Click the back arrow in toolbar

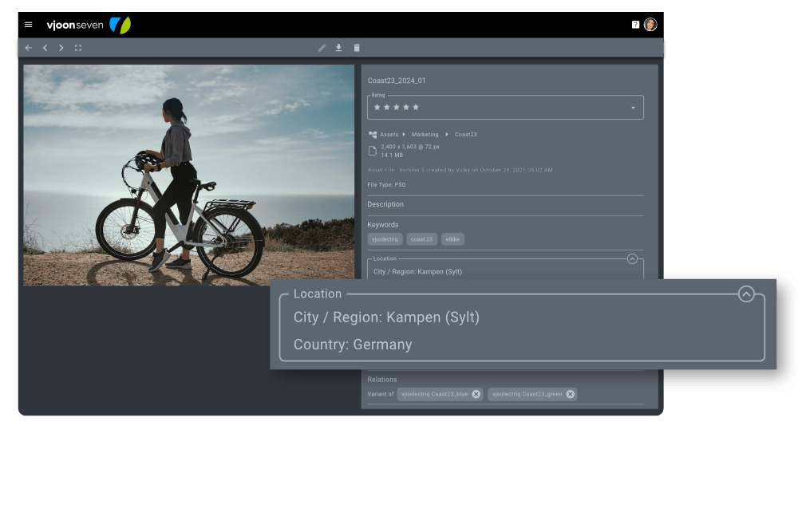(29, 48)
